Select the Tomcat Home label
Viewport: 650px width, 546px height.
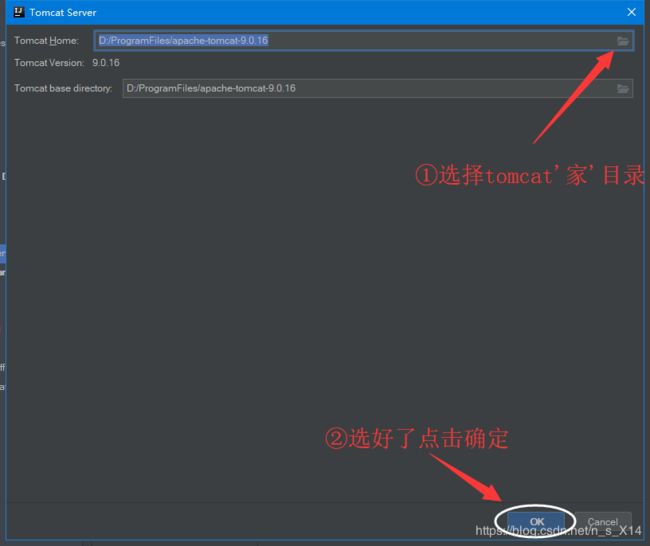click(46, 41)
